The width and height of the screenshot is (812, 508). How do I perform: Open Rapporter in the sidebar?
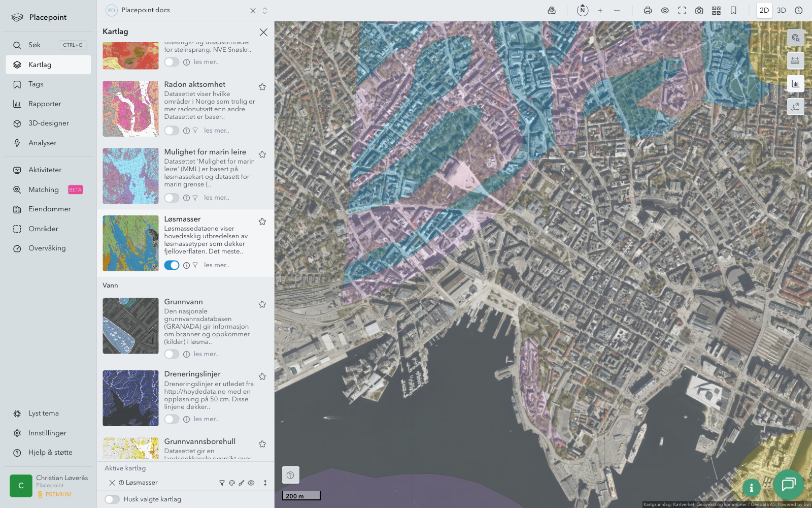(45, 104)
